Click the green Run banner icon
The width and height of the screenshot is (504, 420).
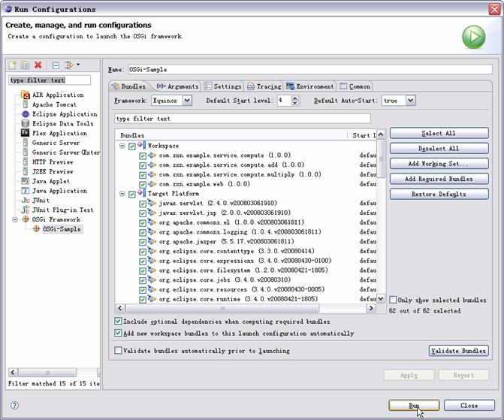pyautogui.click(x=474, y=37)
